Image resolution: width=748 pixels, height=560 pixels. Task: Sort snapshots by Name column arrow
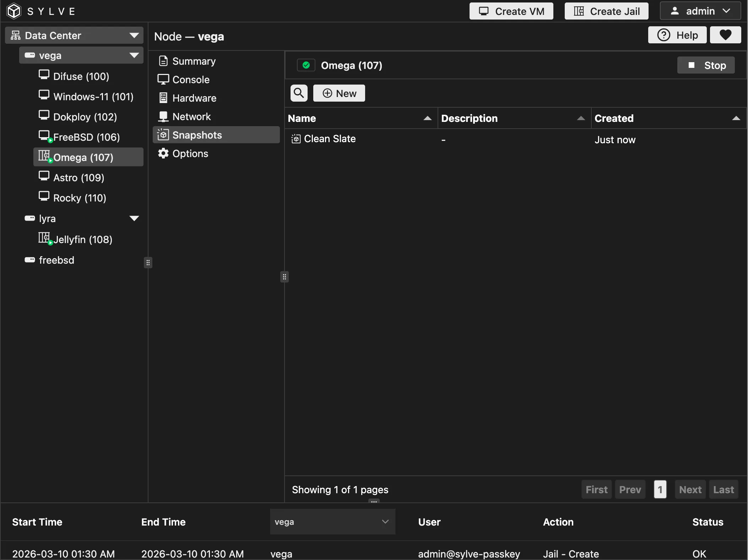[427, 118]
